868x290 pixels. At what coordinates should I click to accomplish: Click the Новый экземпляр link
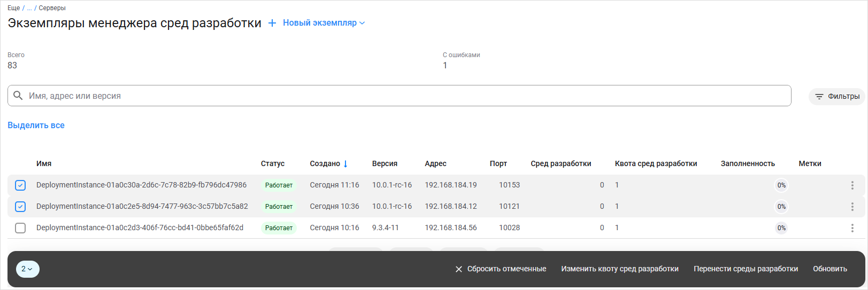[x=320, y=23]
